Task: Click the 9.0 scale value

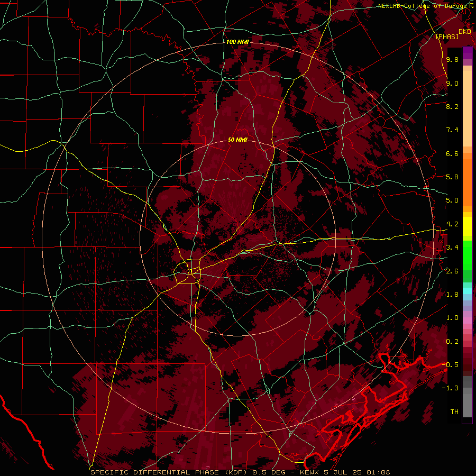Action: [x=452, y=83]
